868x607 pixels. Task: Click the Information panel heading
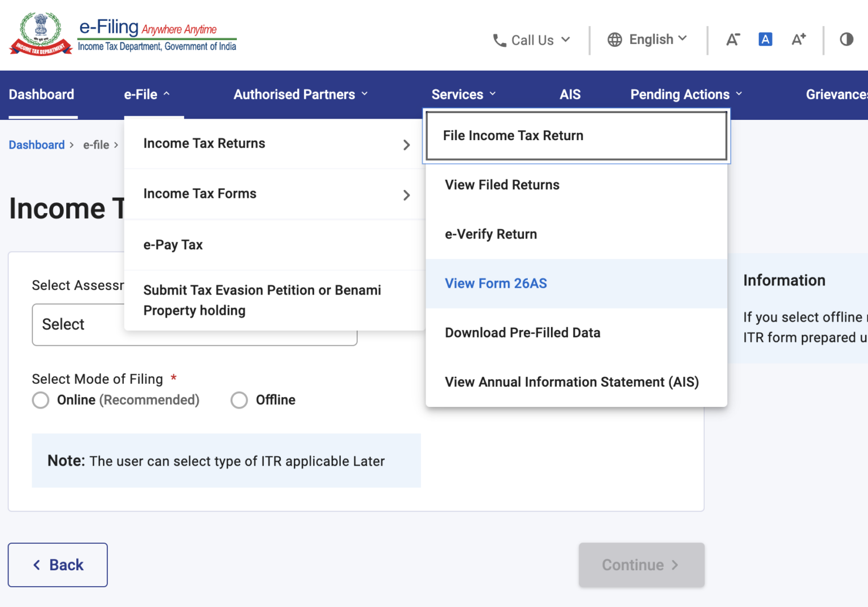(784, 280)
